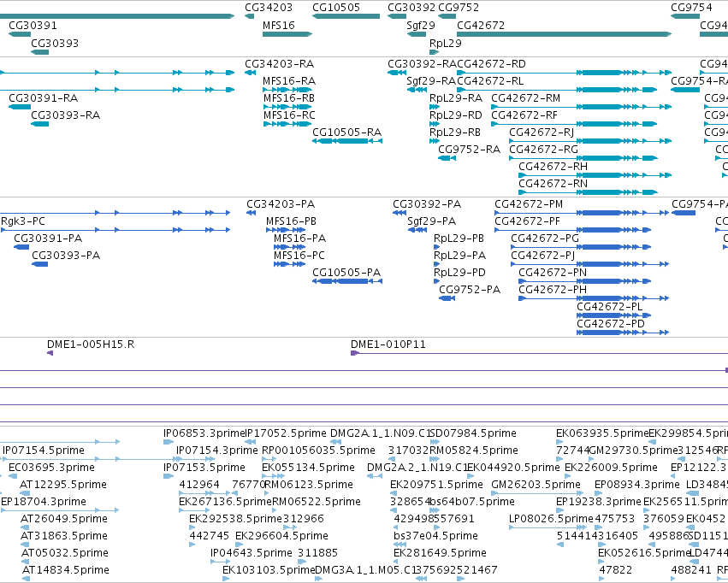728x583 pixels.
Task: Click the CG30393 gene label
Action: pyautogui.click(x=54, y=43)
